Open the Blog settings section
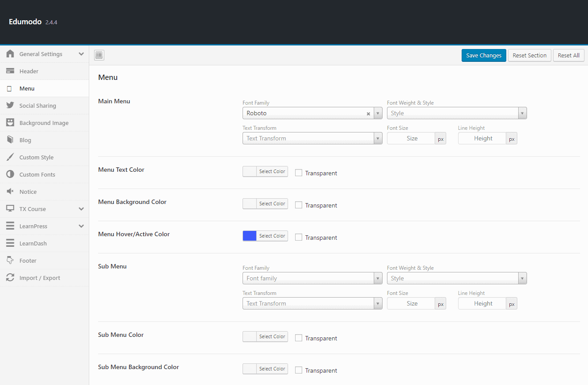This screenshot has height=385, width=588. tap(25, 140)
